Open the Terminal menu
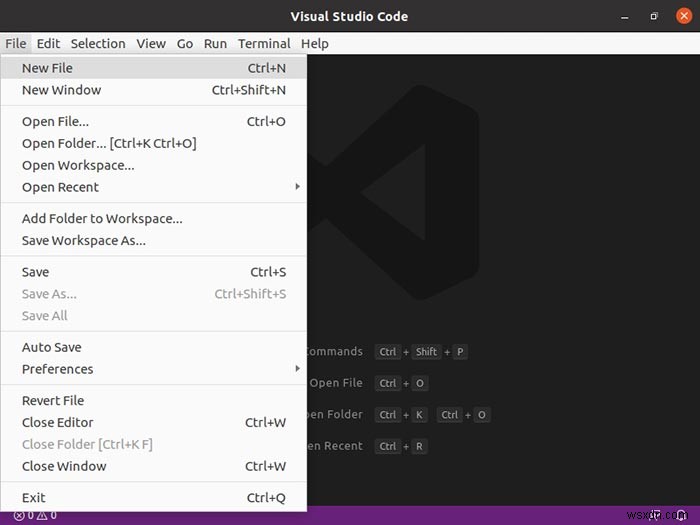This screenshot has height=525, width=700. pos(264,43)
